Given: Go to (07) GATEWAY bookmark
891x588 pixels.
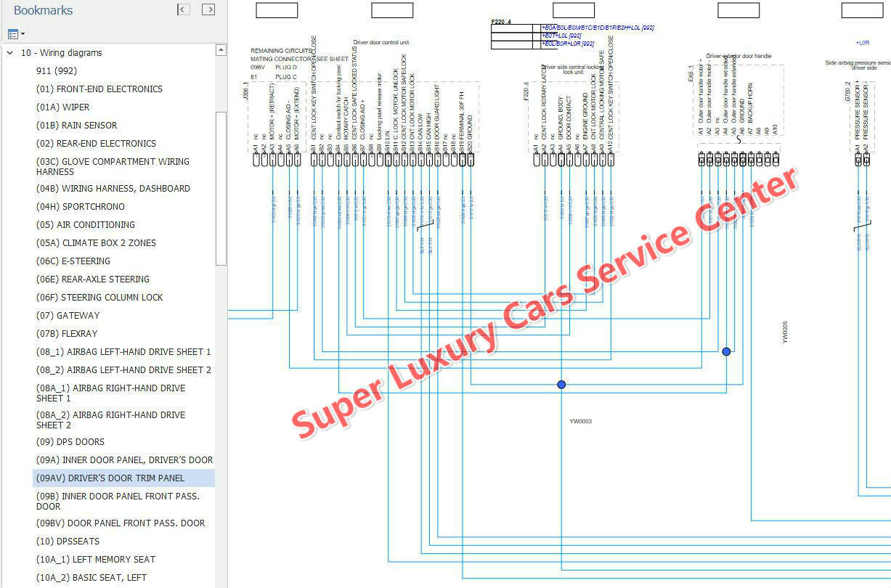Looking at the screenshot, I should click(x=68, y=316).
